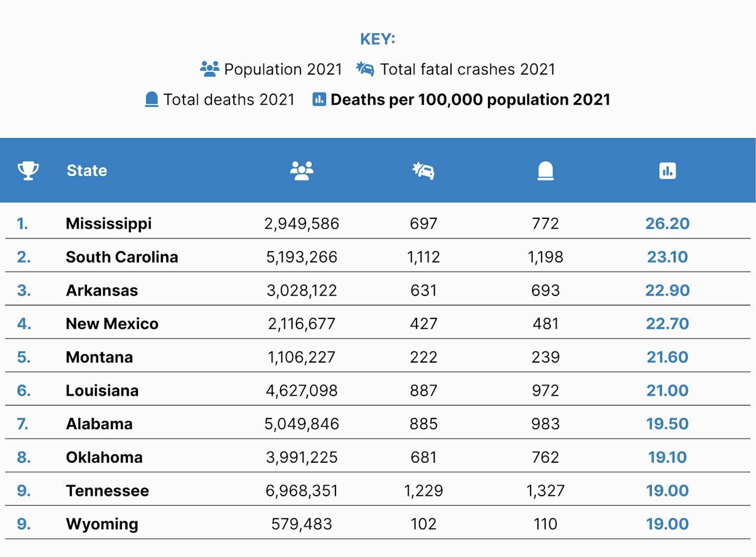756x557 pixels.
Task: Click Tennessee total deaths 1,327
Action: (x=545, y=490)
